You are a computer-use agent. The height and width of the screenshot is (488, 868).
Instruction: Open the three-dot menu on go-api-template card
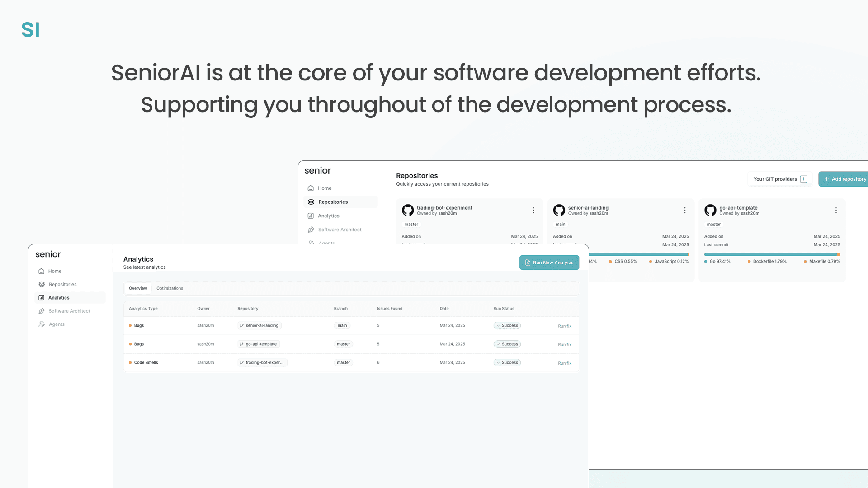coord(836,210)
